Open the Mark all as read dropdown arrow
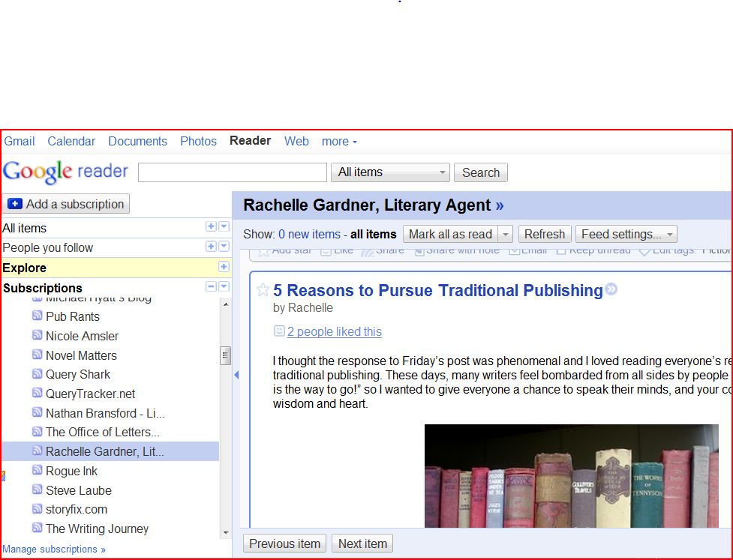The width and height of the screenshot is (733, 560). click(506, 235)
